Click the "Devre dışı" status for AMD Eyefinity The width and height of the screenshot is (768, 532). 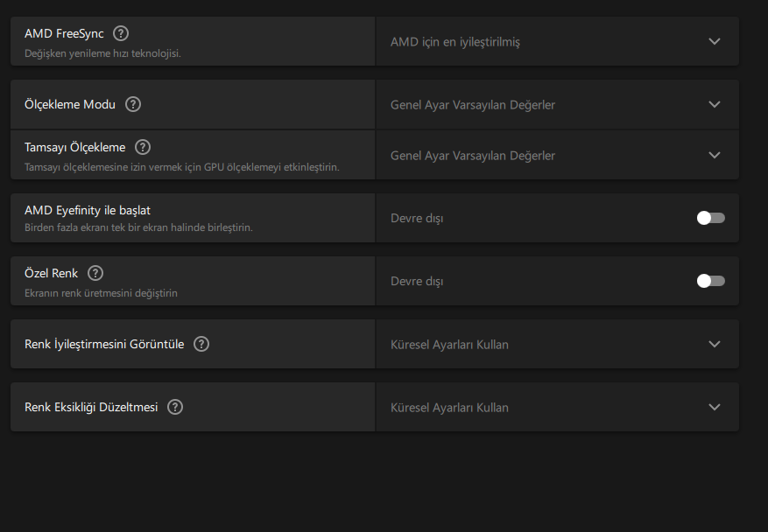(417, 218)
